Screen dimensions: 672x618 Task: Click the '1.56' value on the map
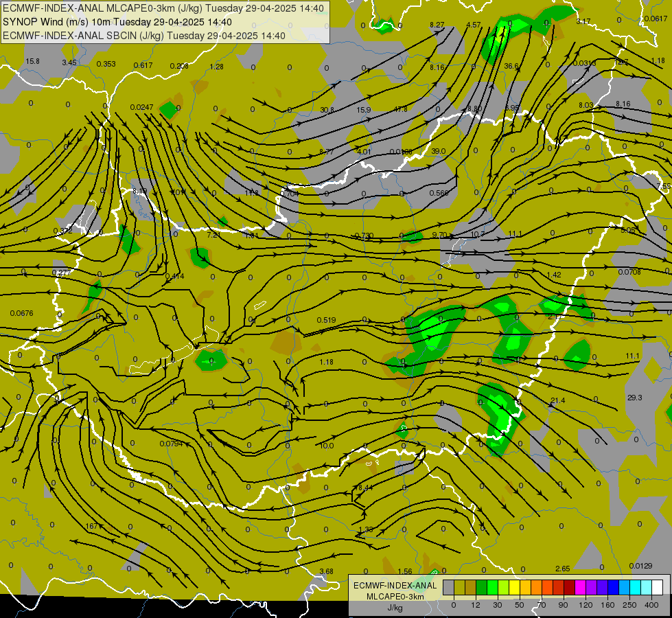click(x=405, y=571)
